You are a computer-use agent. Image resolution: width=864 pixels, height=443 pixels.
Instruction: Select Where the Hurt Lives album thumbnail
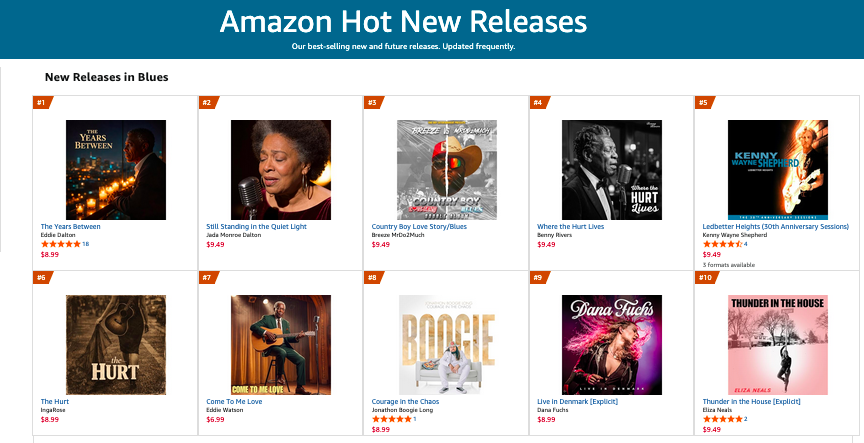click(612, 170)
